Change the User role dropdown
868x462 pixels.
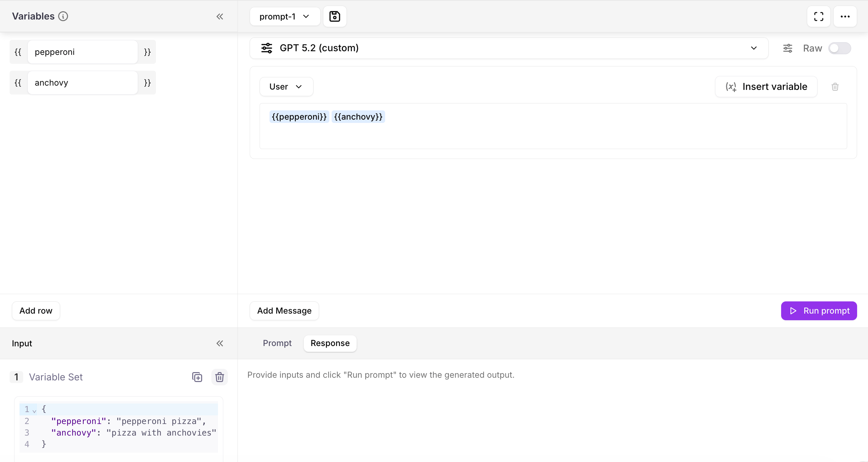286,87
